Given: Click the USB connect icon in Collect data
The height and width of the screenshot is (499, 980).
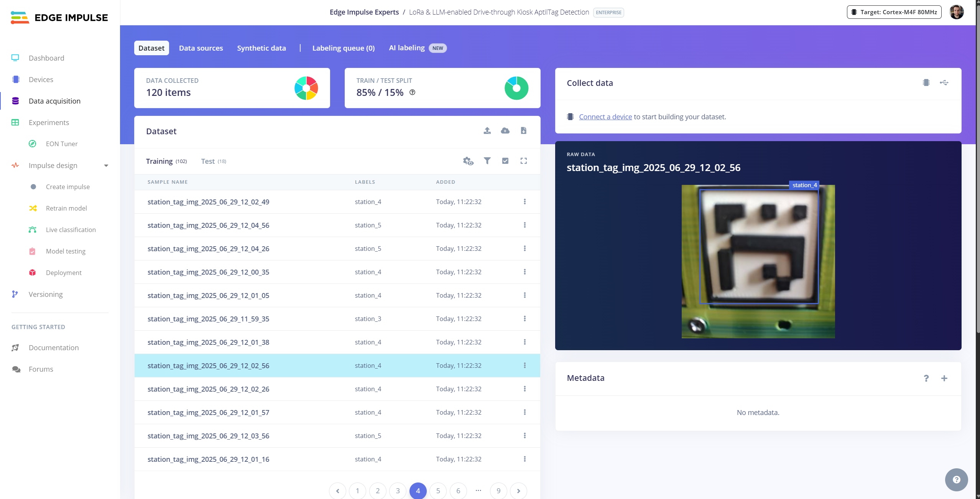Looking at the screenshot, I should click(x=944, y=83).
